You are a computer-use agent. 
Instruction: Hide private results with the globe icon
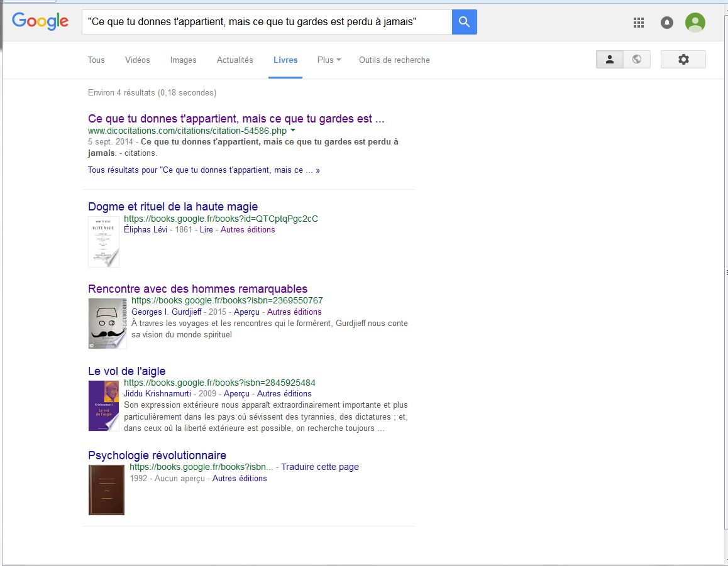tap(637, 60)
